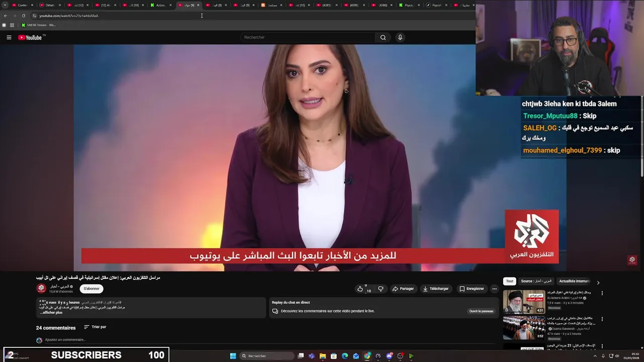Open chat replay with Ouvrir le panneau
644x362 pixels.
[x=481, y=311]
